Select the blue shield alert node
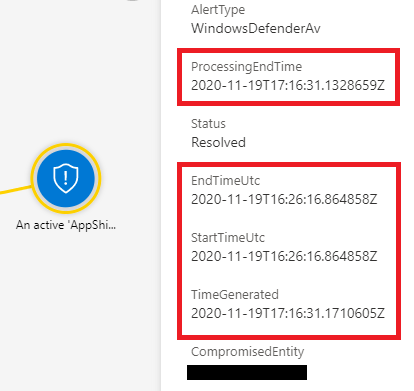Screen dimensions: 414x391 tap(66, 178)
